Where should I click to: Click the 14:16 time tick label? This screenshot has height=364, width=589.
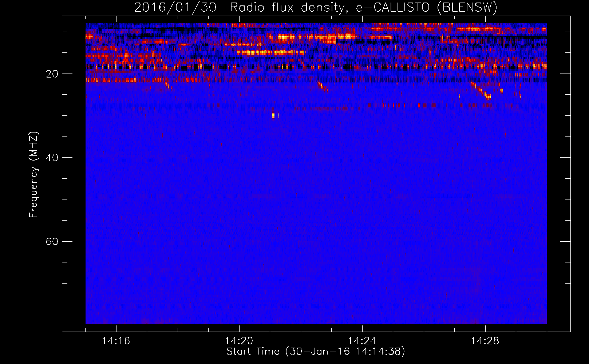[116, 341]
